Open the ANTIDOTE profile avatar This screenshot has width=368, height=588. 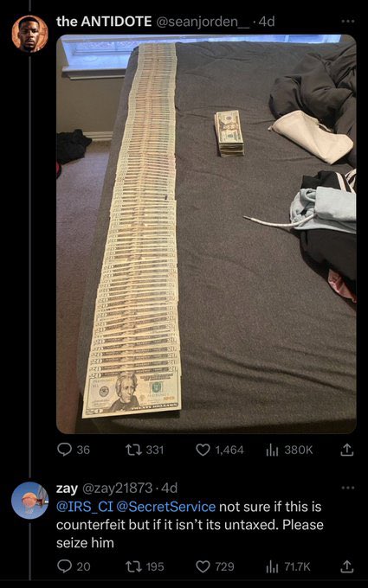point(29,34)
